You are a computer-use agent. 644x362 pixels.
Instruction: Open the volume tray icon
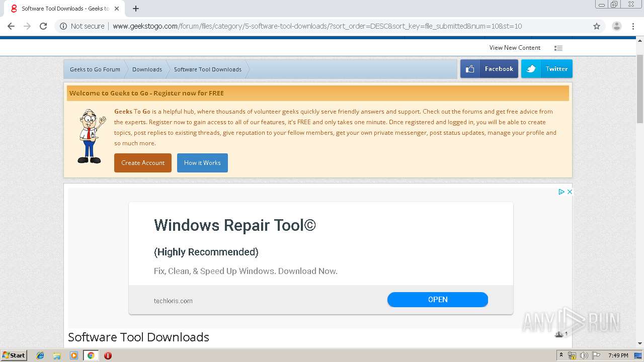(584, 355)
